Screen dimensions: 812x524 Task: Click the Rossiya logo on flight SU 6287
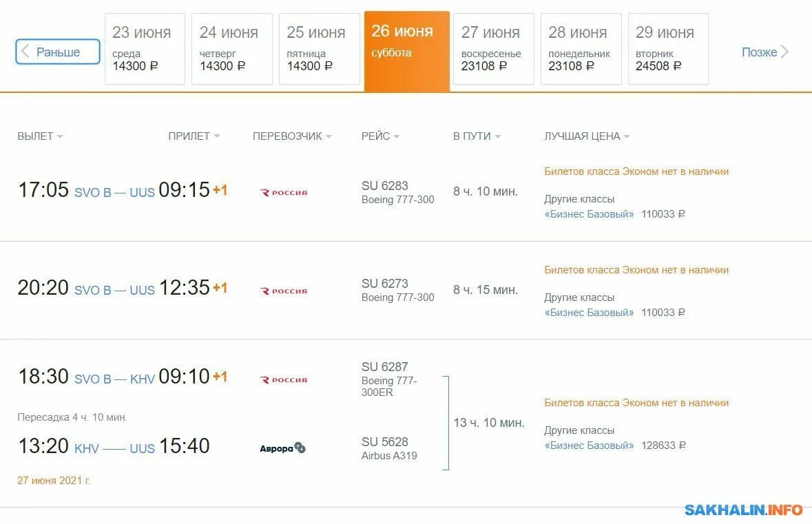[283, 380]
